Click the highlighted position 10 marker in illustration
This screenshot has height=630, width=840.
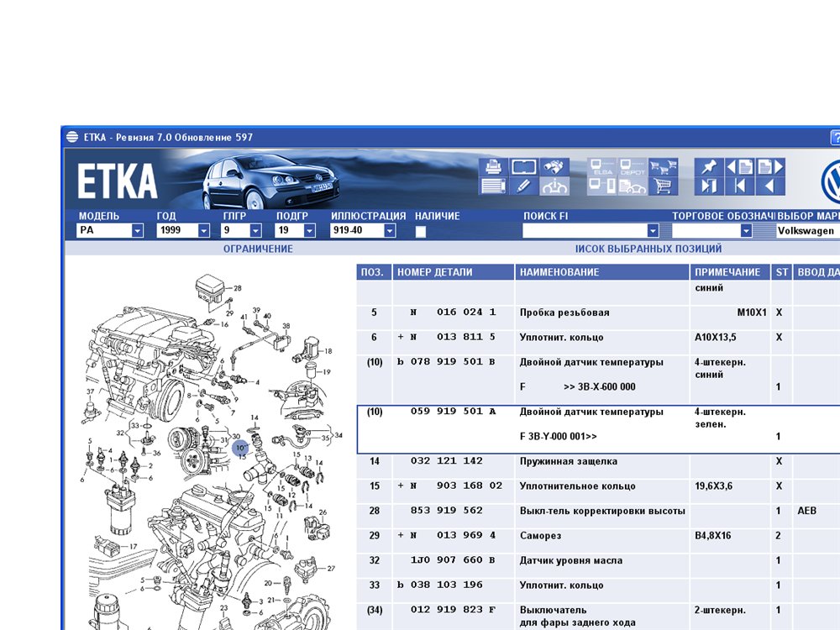pos(241,447)
